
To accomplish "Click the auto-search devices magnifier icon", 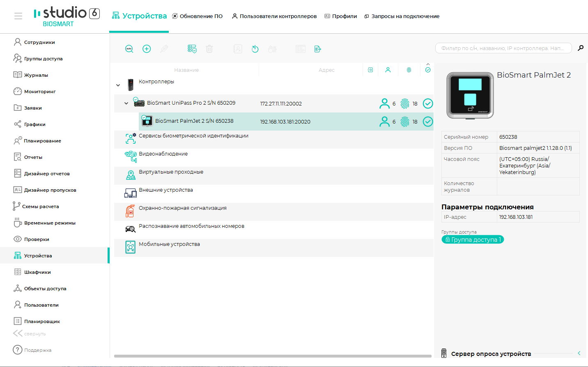I will 129,49.
